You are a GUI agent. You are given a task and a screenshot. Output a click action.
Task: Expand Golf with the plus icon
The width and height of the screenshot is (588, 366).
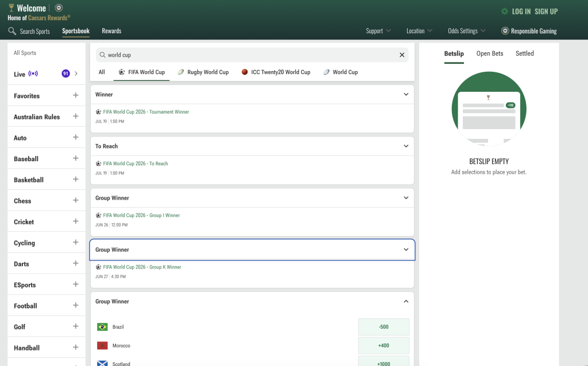[x=75, y=326]
